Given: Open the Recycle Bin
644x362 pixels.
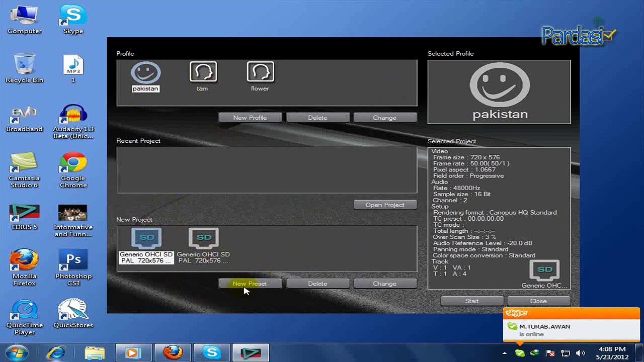Looking at the screenshot, I should point(25,69).
